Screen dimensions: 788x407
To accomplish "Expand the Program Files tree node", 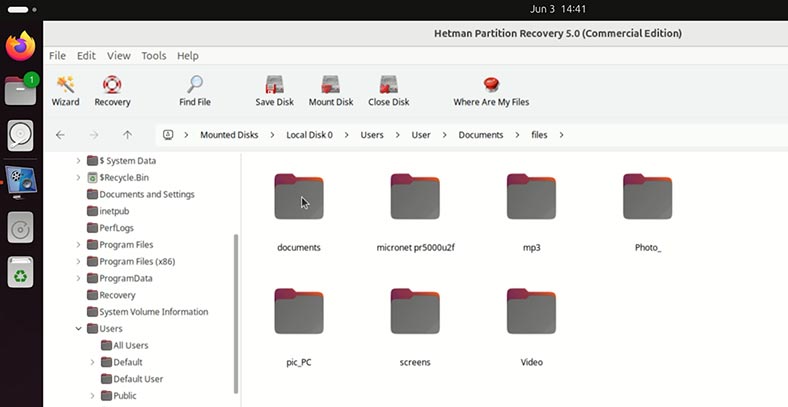I will (x=78, y=245).
